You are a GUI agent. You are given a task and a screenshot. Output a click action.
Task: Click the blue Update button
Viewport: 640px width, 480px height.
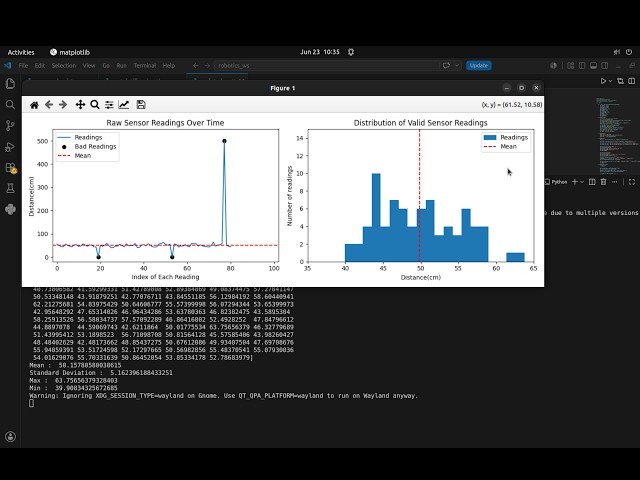tap(478, 65)
